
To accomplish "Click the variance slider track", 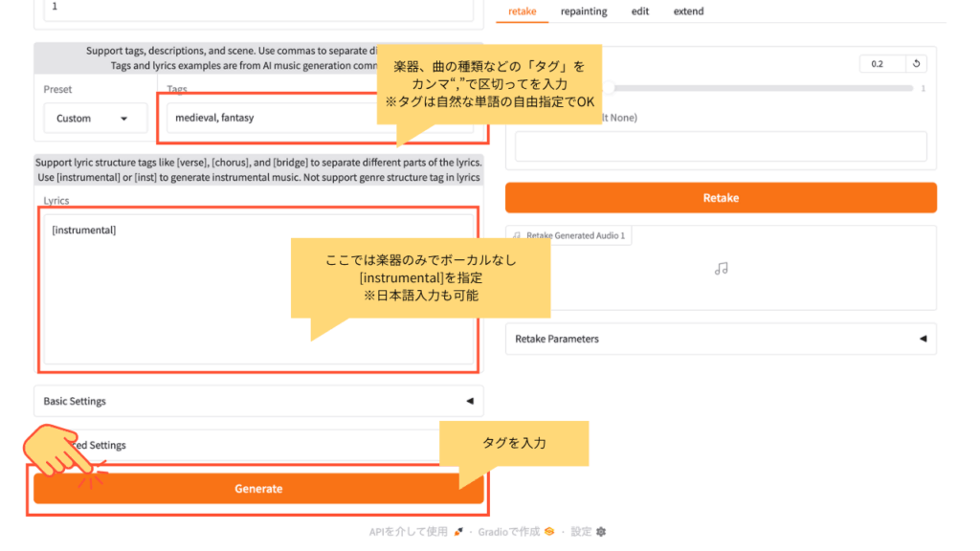I will [766, 88].
